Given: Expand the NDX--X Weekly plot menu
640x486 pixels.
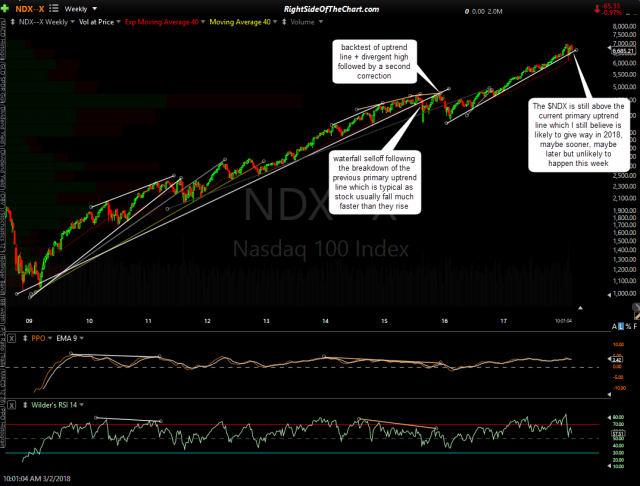Looking at the screenshot, I should pyautogui.click(x=72, y=22).
